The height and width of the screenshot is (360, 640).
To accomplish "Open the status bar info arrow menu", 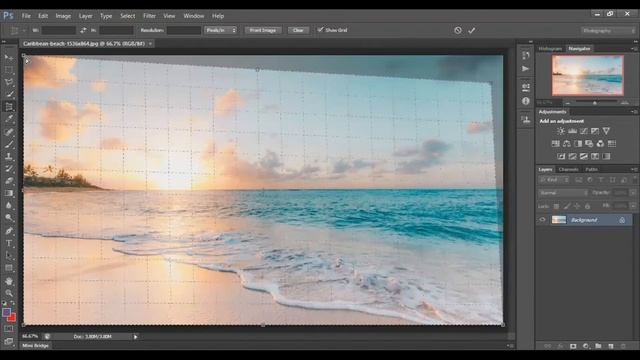I will [x=136, y=337].
